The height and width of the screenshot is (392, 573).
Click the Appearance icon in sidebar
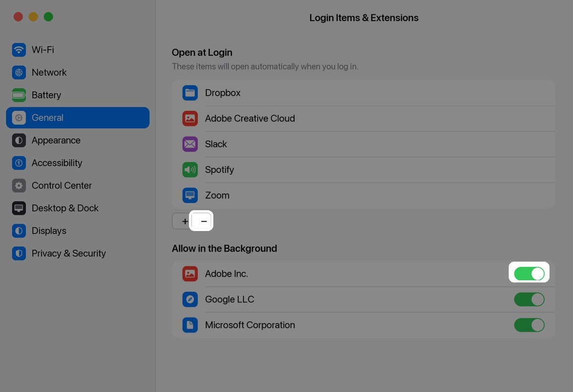pyautogui.click(x=19, y=140)
